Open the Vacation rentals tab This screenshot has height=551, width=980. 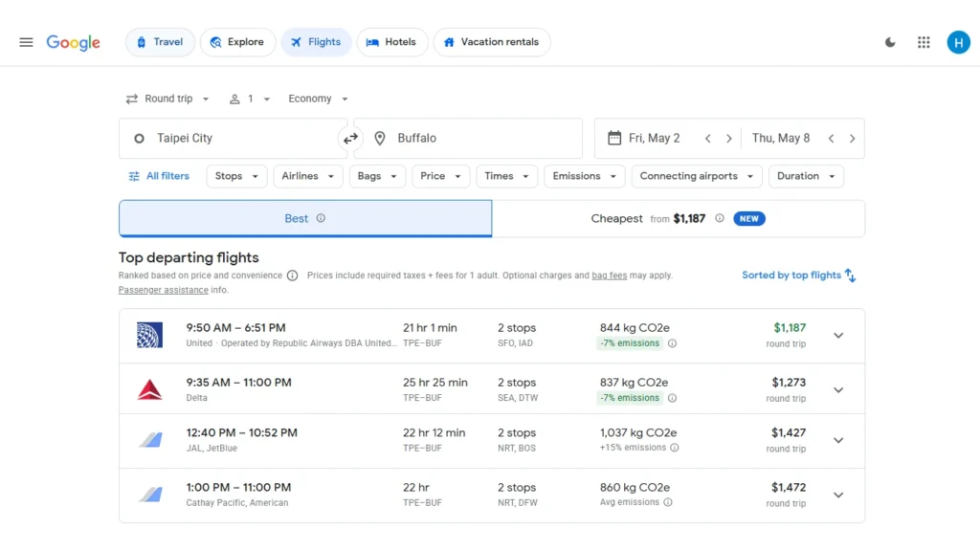coord(492,42)
